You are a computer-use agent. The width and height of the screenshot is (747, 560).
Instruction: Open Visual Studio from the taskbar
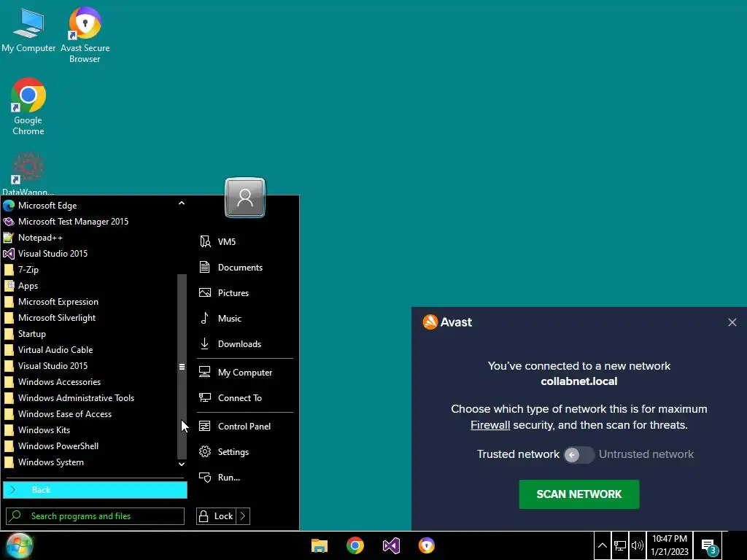pos(391,545)
